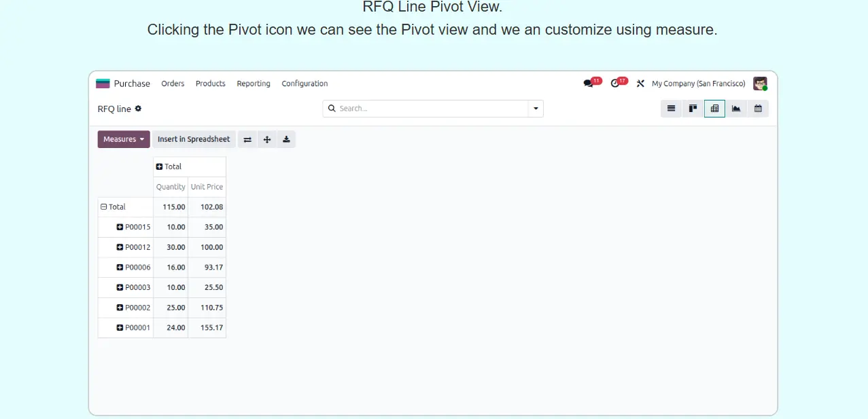The height and width of the screenshot is (419, 868).
Task: Open the Measures dropdown
Action: 124,139
